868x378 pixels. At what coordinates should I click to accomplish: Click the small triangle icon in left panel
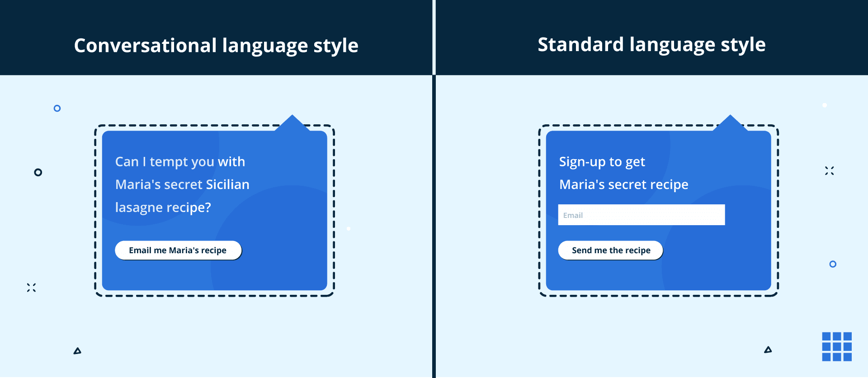(x=77, y=350)
